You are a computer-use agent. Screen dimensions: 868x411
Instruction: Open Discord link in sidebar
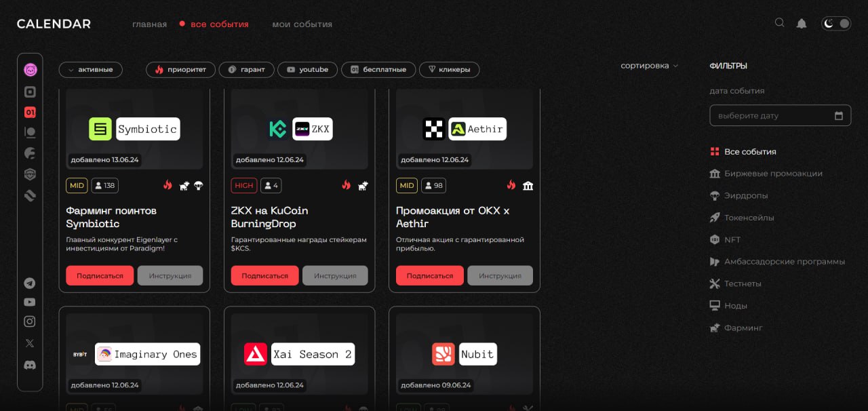point(30,365)
